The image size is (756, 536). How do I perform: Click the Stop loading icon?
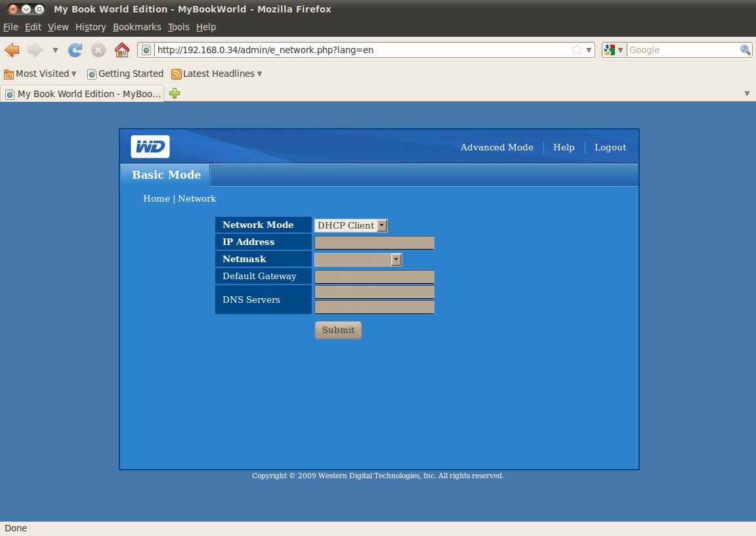(98, 50)
